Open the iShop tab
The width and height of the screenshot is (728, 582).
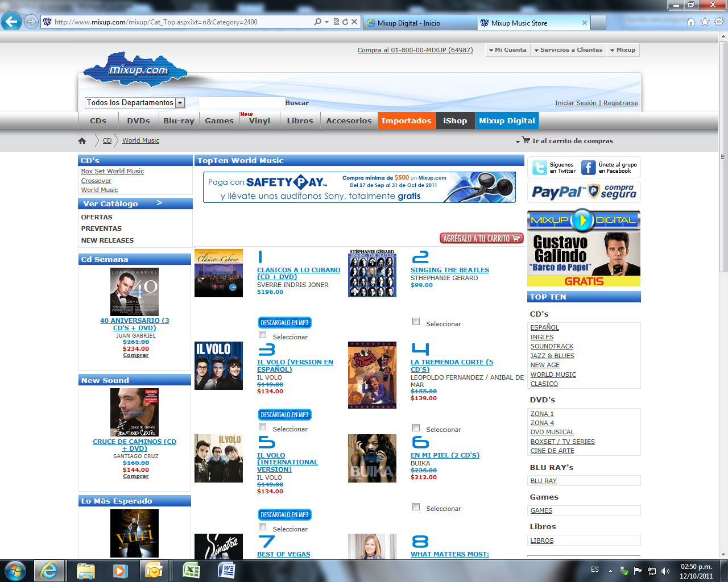pyautogui.click(x=455, y=120)
